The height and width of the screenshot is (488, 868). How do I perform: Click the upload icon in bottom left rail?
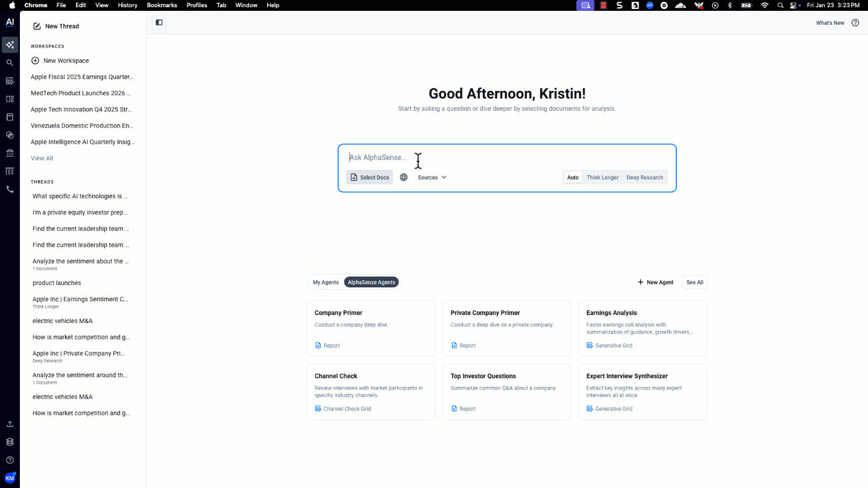[10, 424]
